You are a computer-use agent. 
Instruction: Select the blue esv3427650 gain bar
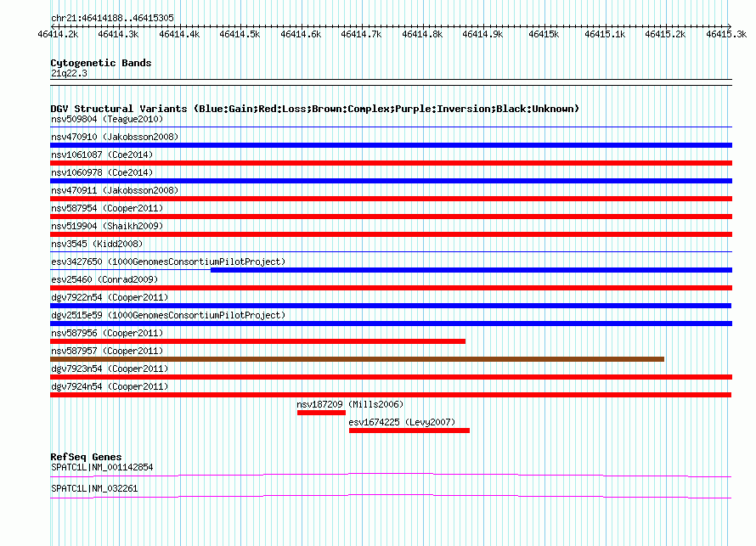[471, 270]
